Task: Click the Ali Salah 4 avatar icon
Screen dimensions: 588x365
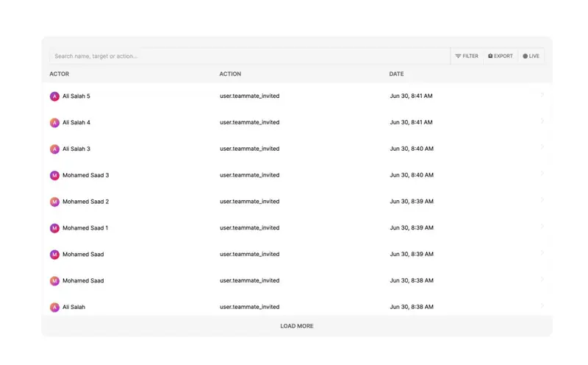Action: 54,123
